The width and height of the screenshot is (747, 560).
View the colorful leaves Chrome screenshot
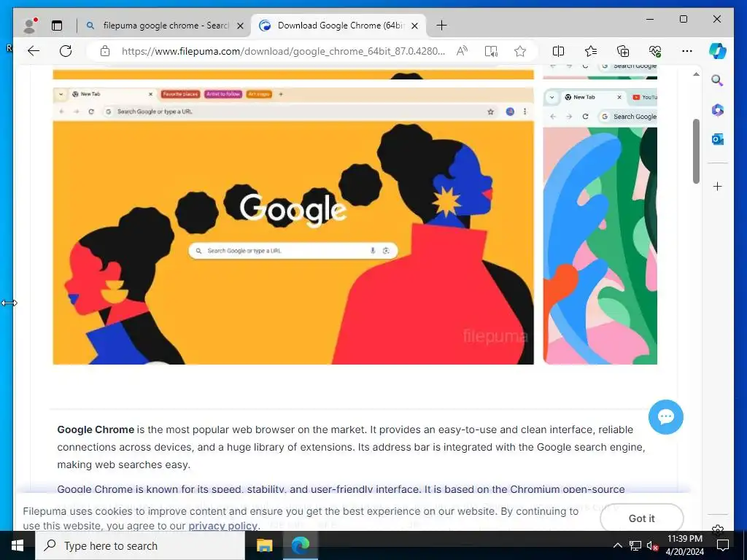600,226
